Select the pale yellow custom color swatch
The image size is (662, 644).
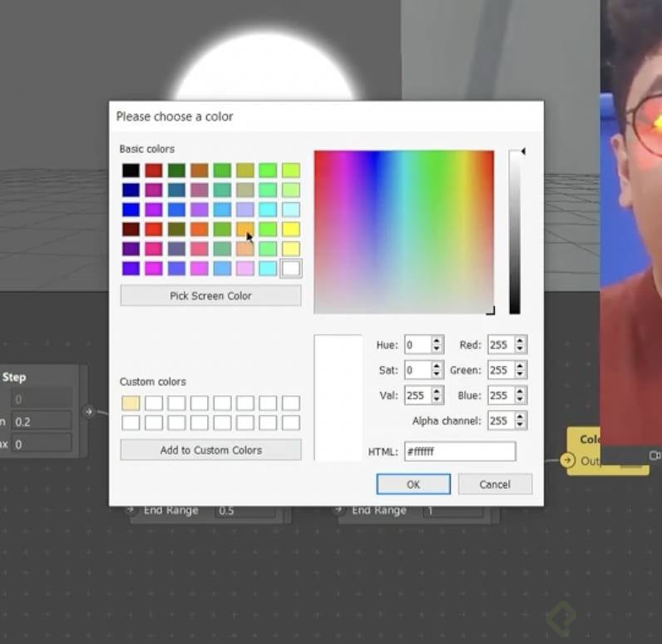point(131,403)
